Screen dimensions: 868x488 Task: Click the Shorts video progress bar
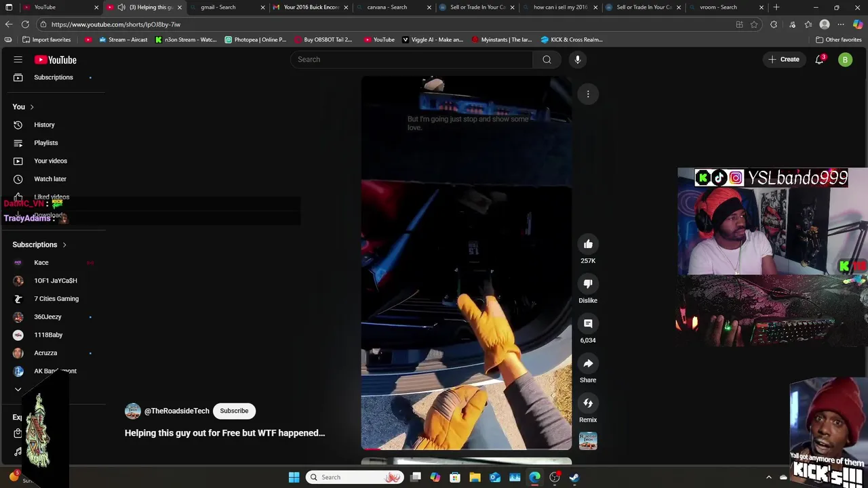point(467,449)
